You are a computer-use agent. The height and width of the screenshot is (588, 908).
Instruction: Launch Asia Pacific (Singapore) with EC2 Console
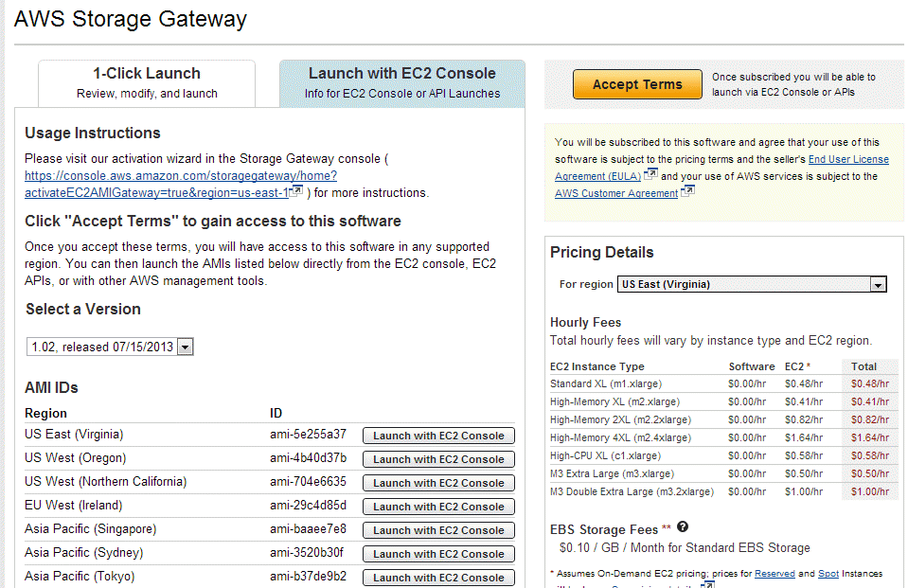pos(438,530)
